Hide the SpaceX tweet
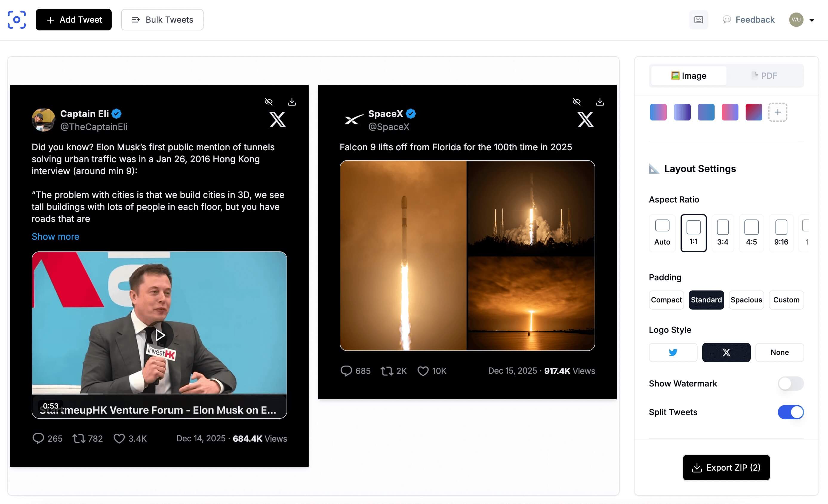Viewport: 828px width, 504px height. 577,101
